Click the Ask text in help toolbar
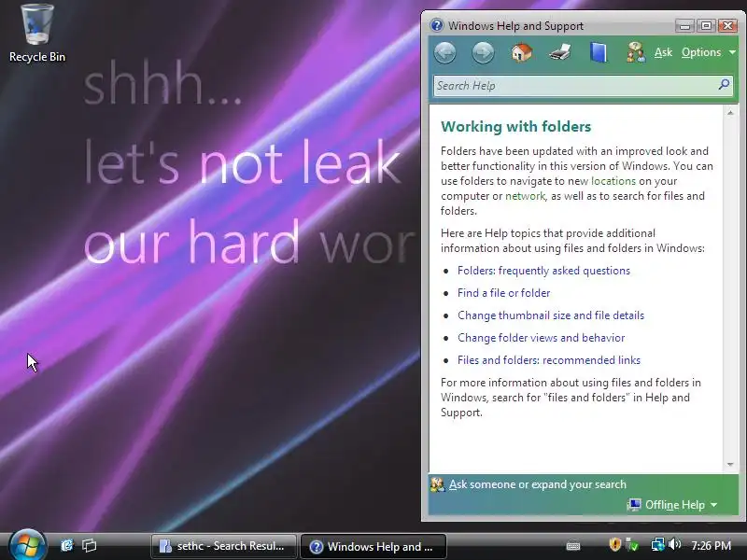The height and width of the screenshot is (560, 747). point(663,52)
